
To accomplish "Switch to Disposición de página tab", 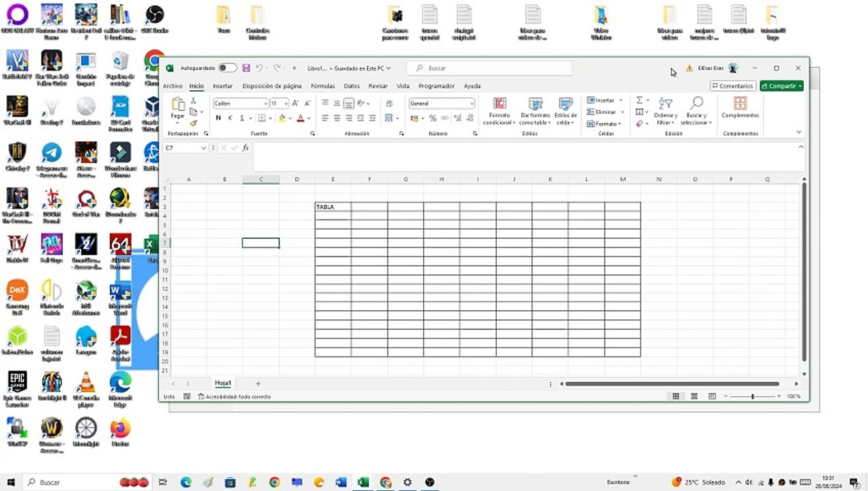I will [272, 86].
